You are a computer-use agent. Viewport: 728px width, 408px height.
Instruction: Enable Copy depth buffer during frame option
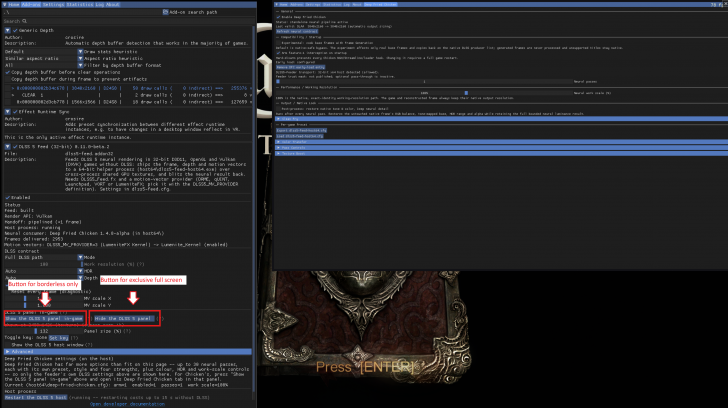pyautogui.click(x=7, y=79)
